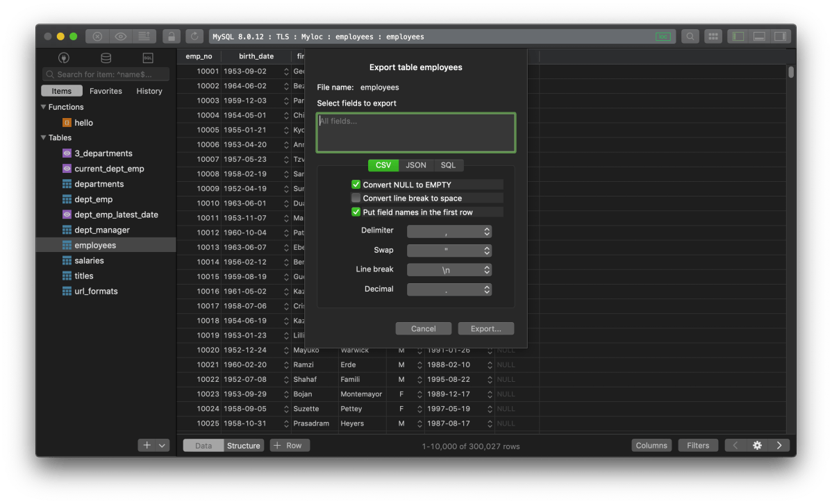Open the database cylinder icon in sidebar
832x504 pixels.
(106, 58)
